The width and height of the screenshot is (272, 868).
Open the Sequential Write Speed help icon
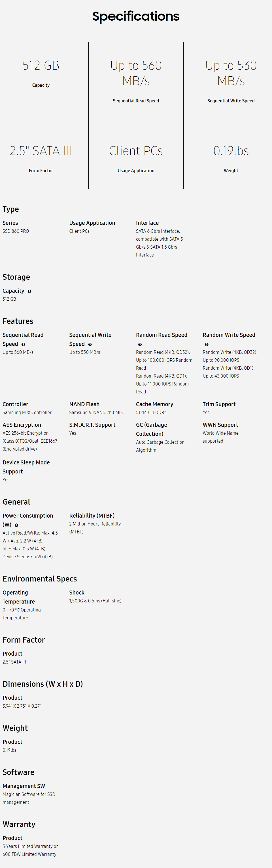[90, 344]
